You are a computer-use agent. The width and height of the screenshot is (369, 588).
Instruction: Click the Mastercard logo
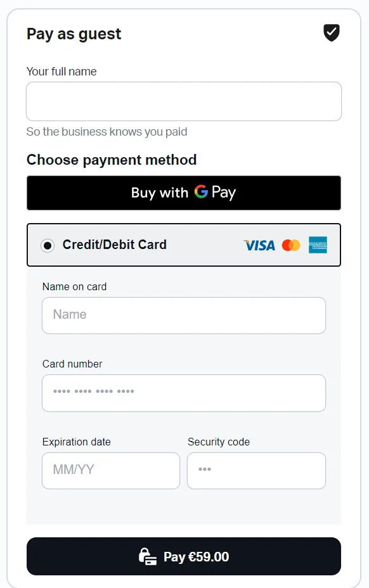291,245
